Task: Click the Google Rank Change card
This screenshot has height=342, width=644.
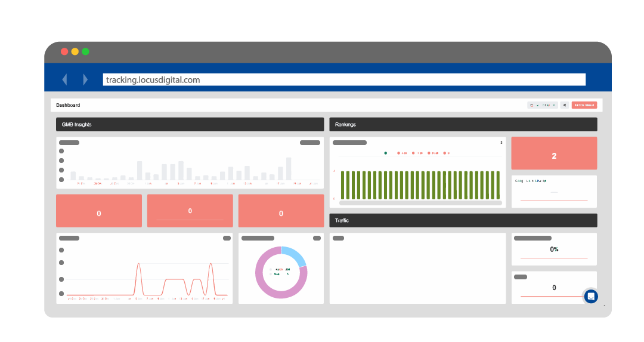Action: (554, 192)
